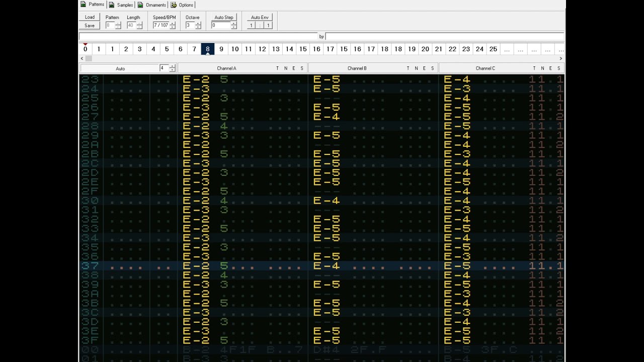Viewport: 644px width, 362px height.
Task: Increase the Octave with the up arrow
Action: click(x=198, y=24)
